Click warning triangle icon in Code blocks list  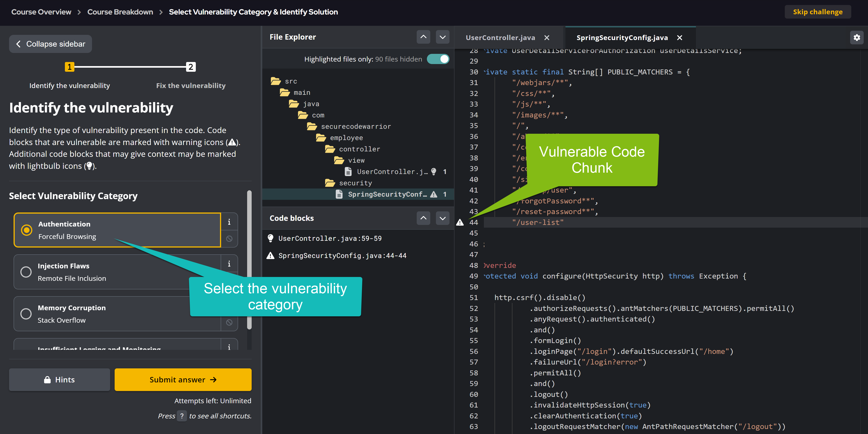click(x=270, y=256)
